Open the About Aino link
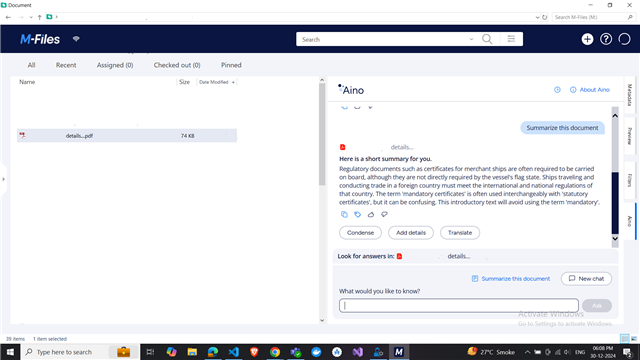640x360 pixels. (590, 90)
